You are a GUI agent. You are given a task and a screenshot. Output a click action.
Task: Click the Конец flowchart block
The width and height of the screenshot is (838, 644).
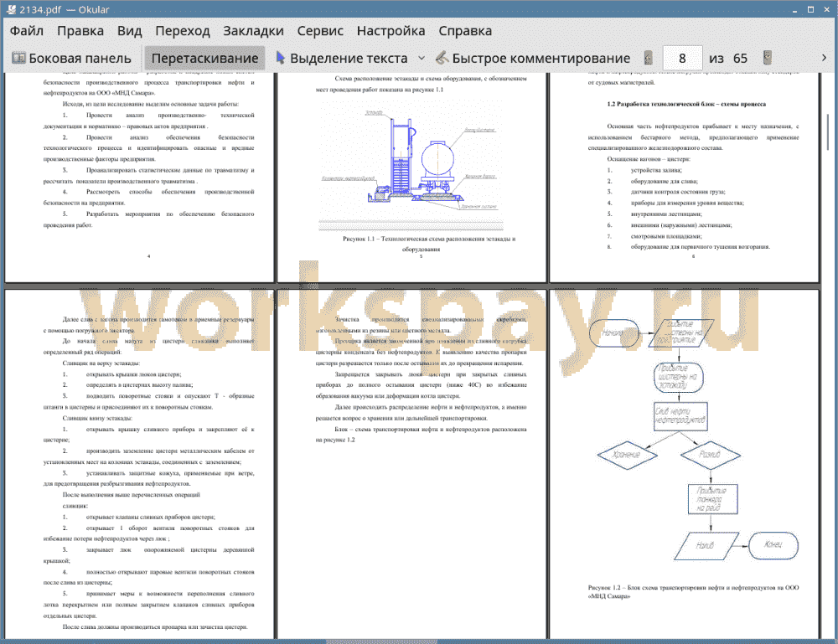coord(773,545)
